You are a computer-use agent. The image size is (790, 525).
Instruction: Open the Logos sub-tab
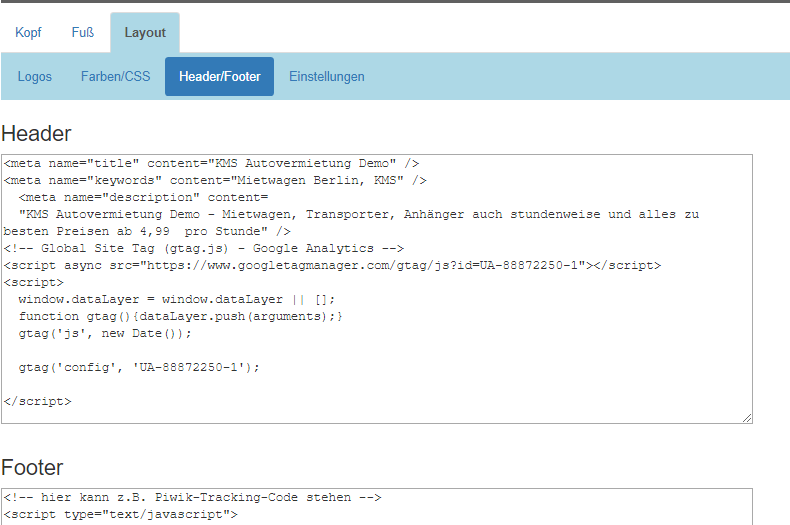click(x=35, y=77)
